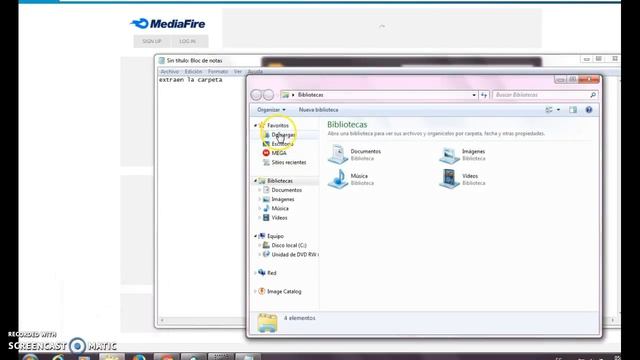Image resolution: width=640 pixels, height=360 pixels.
Task: Select the MEGA favorite folder
Action: click(x=279, y=153)
